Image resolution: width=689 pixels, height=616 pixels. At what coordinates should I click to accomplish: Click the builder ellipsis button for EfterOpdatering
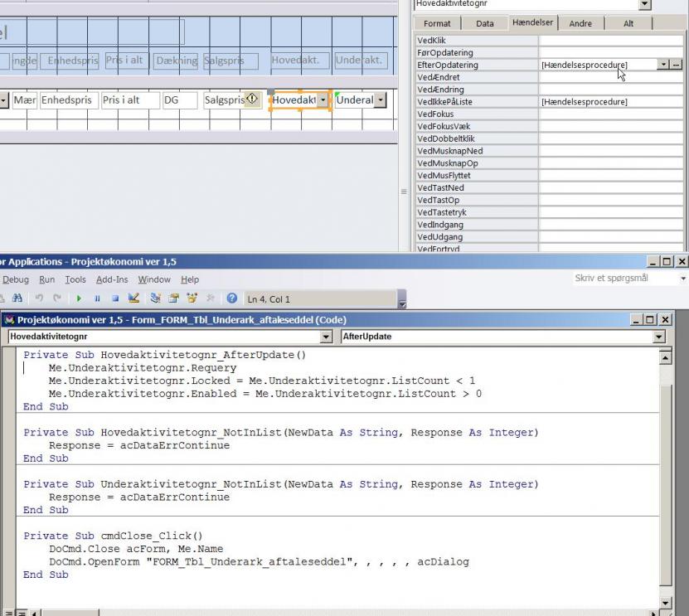pos(676,65)
